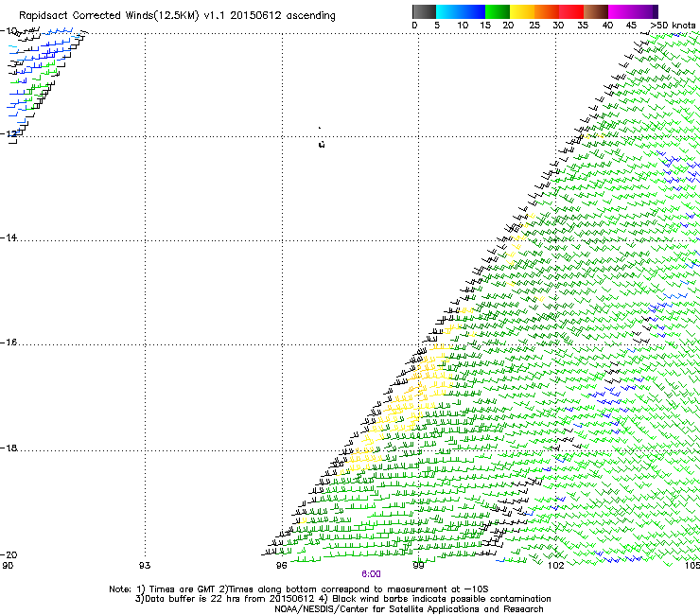700x615 pixels.
Task: Click the legend value "30" under the color bar
Action: [558, 26]
